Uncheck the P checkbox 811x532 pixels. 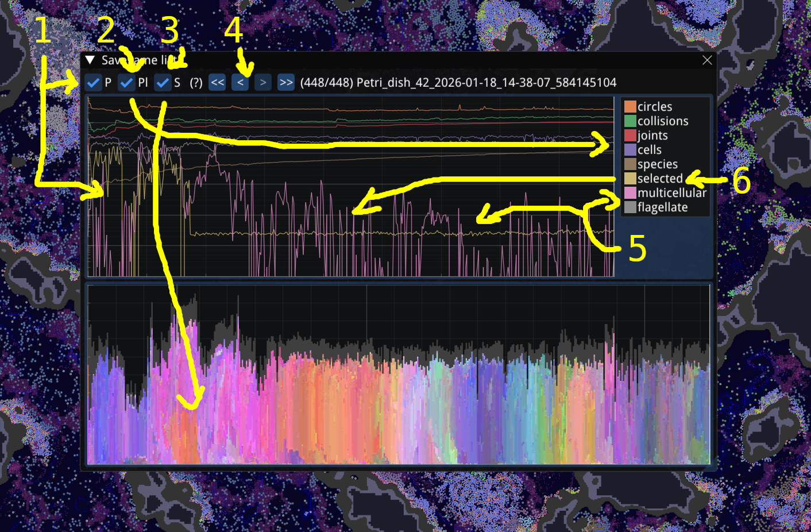[x=93, y=83]
